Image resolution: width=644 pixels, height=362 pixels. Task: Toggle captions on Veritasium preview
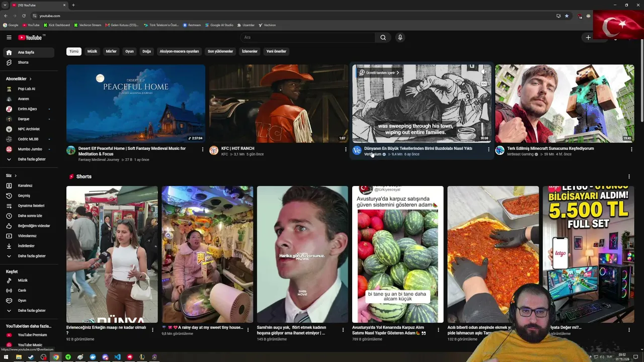tap(484, 84)
